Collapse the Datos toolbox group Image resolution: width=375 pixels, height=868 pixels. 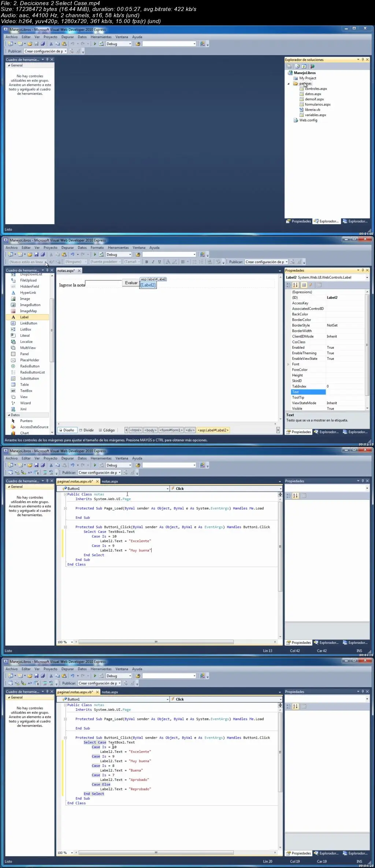(x=9, y=415)
